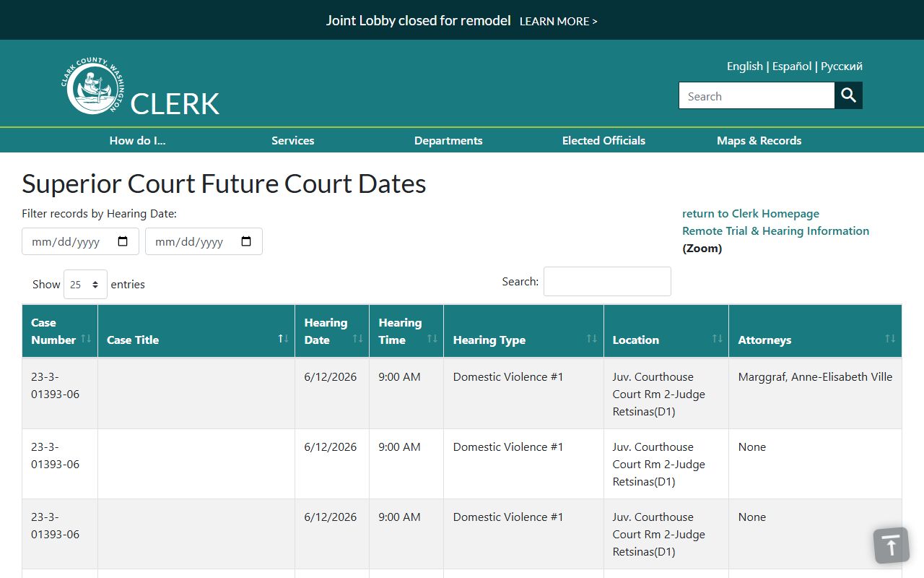Click the Superior Court Future Court Dates heading
Viewport: 924px width, 578px height.
(224, 184)
